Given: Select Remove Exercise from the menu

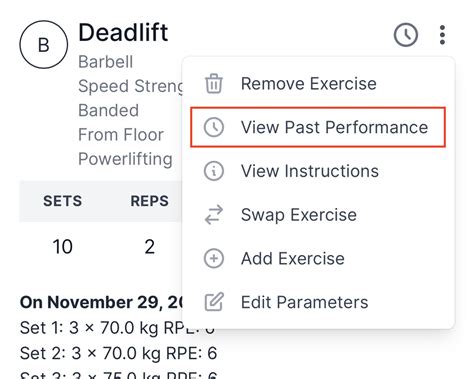Looking at the screenshot, I should [318, 83].
